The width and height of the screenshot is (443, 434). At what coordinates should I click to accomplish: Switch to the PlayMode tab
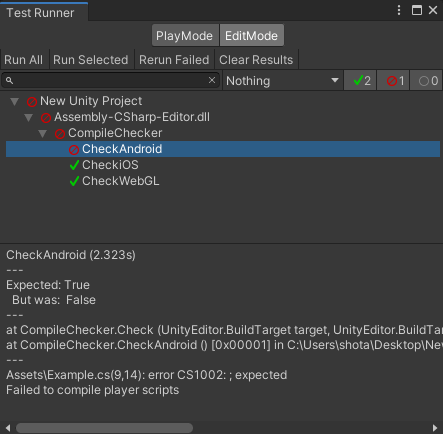tap(185, 35)
